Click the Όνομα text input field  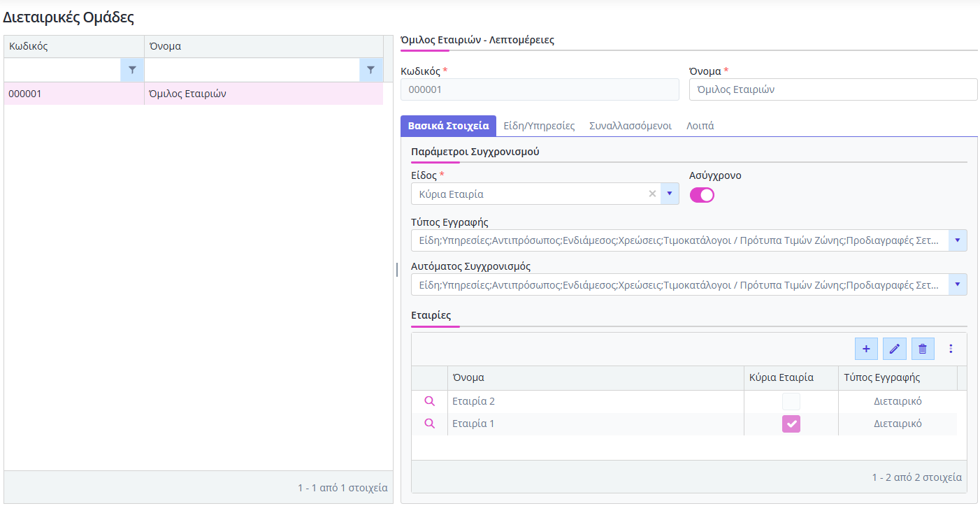coord(833,89)
